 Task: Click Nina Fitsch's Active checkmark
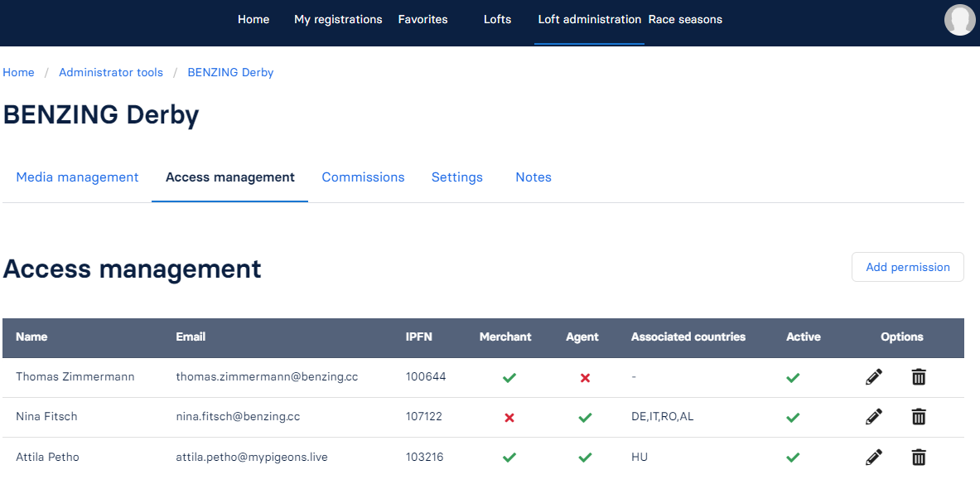[793, 418]
